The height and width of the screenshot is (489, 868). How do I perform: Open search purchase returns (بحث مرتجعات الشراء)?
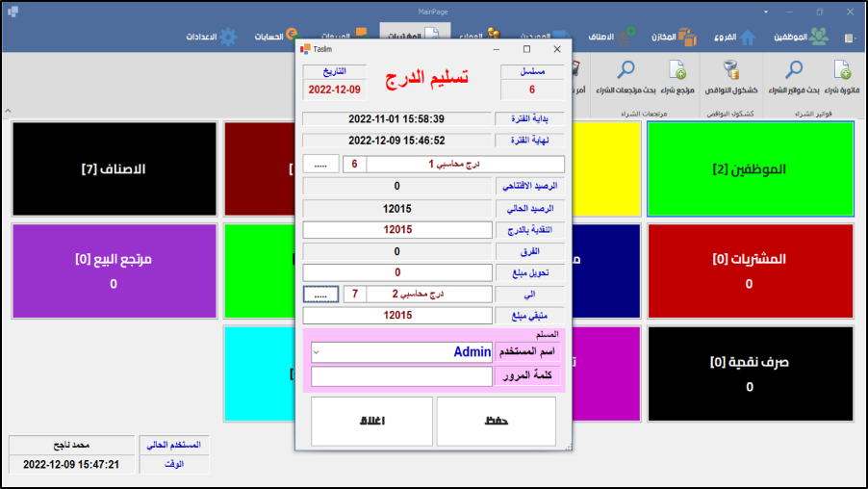tap(625, 71)
